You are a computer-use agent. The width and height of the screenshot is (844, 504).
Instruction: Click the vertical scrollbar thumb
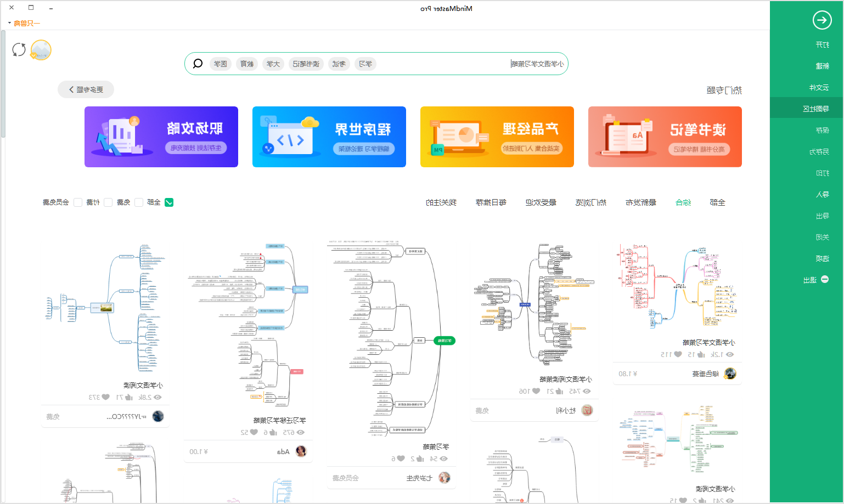(3, 83)
